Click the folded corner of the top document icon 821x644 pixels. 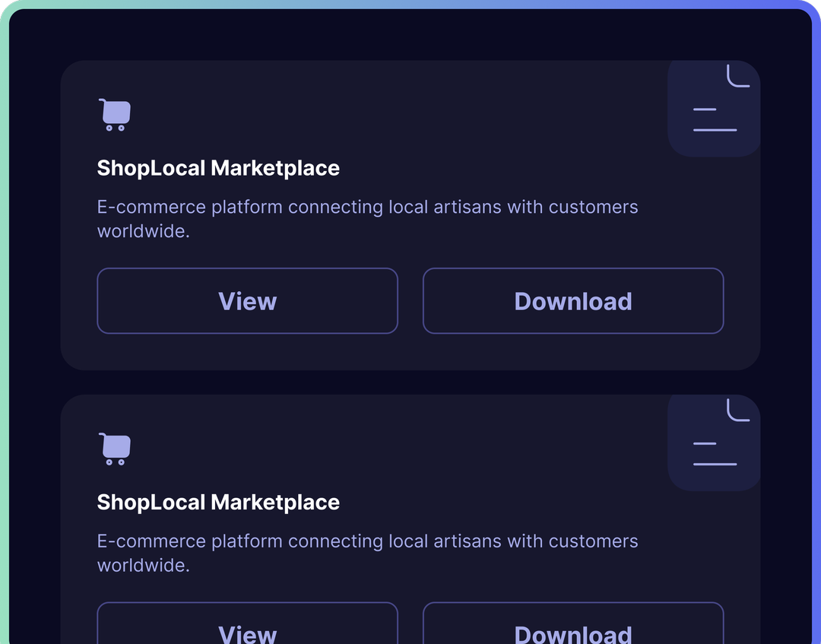coord(738,76)
